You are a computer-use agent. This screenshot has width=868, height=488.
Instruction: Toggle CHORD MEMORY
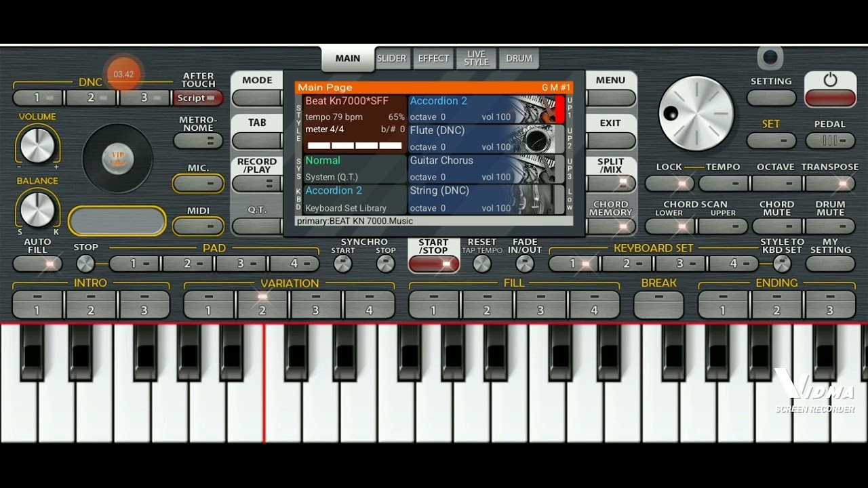pyautogui.click(x=611, y=226)
